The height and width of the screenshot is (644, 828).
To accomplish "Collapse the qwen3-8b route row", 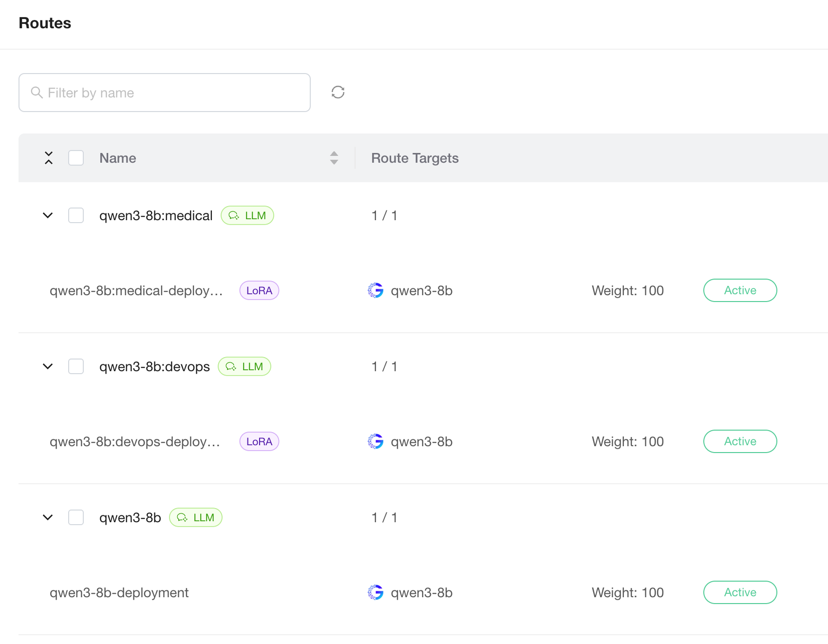I will click(48, 517).
